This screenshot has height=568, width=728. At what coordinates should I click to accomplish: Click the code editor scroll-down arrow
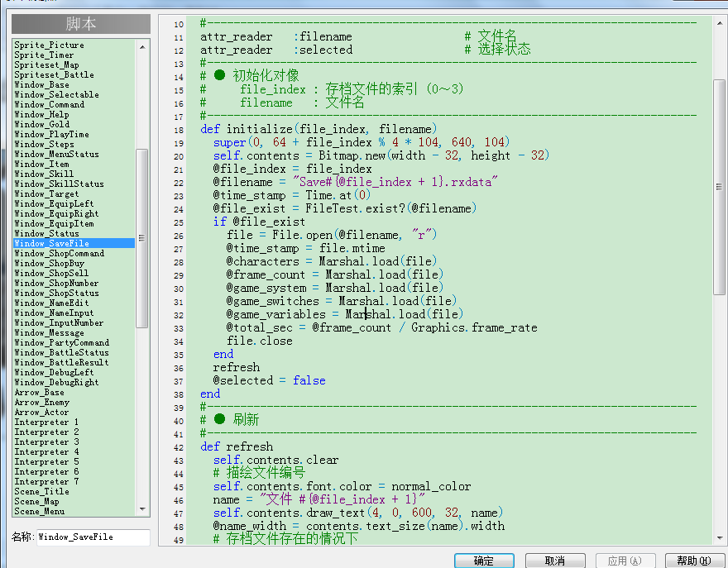pos(719,538)
